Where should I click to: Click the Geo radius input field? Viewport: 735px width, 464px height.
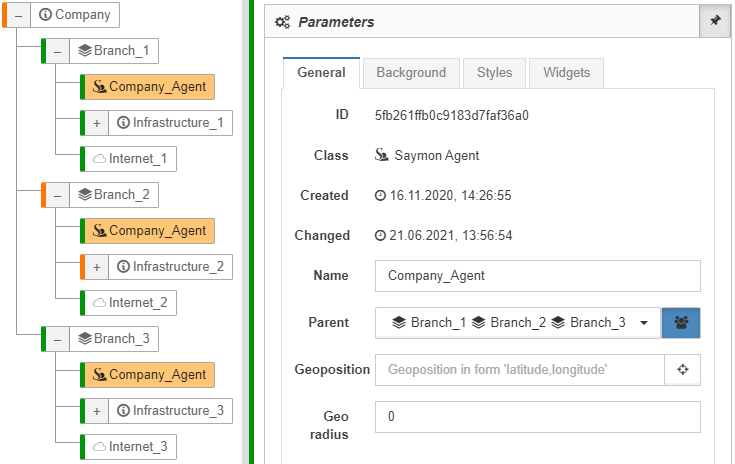pos(538,417)
